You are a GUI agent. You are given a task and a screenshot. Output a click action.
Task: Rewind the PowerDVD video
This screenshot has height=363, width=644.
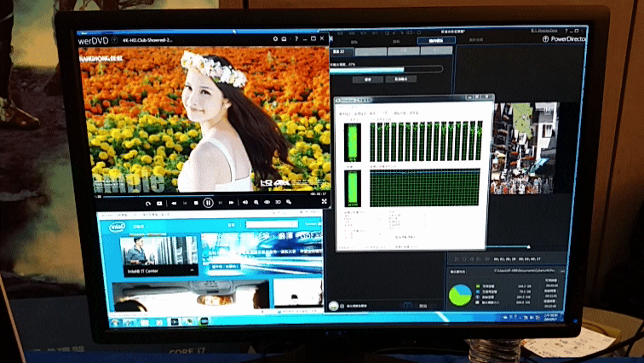coord(174,203)
